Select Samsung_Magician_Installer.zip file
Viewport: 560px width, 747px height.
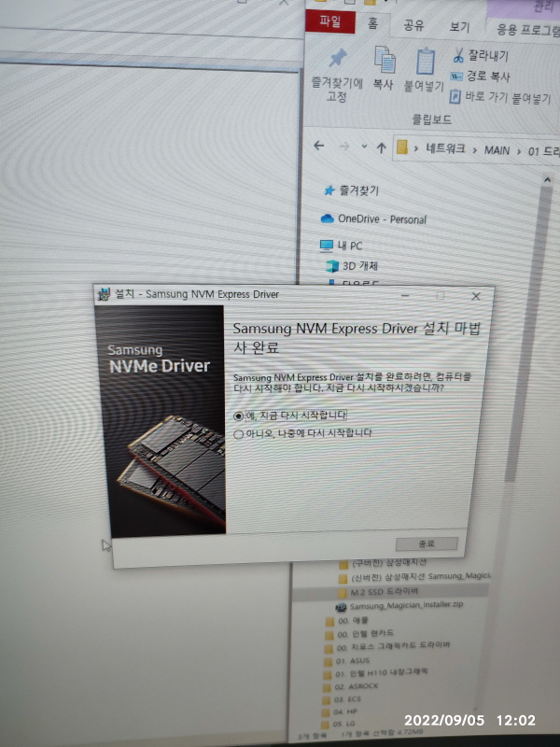[399, 606]
